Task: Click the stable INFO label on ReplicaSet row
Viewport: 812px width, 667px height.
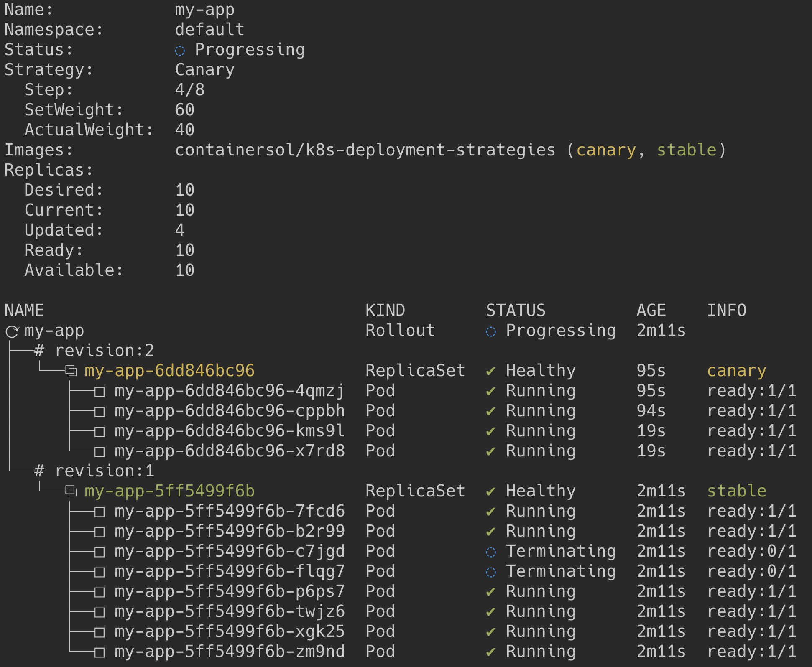Action: (x=736, y=491)
